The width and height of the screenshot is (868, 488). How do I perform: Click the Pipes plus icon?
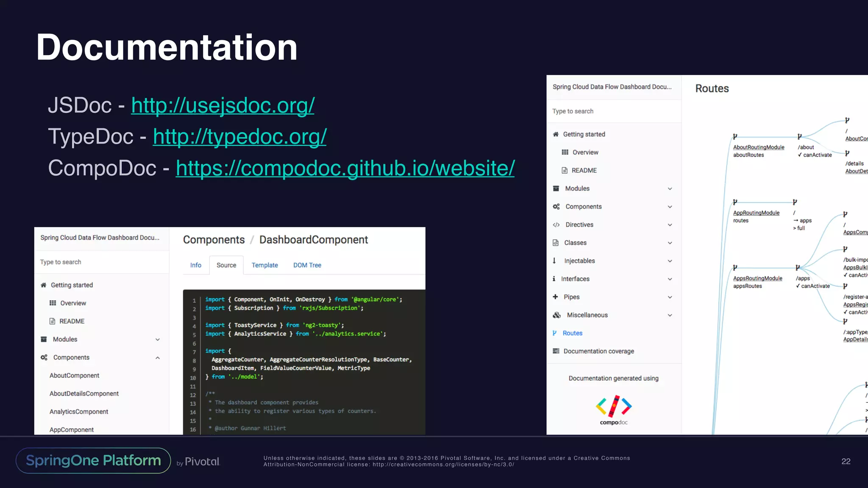(555, 297)
